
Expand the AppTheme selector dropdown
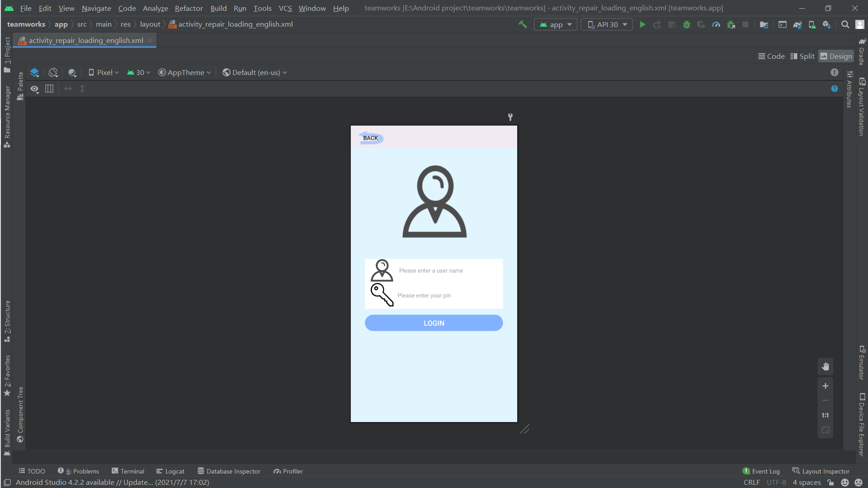point(184,72)
